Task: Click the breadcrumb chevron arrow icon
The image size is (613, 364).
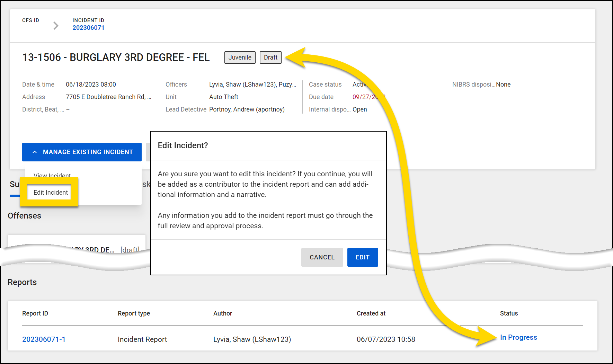Action: 56,25
